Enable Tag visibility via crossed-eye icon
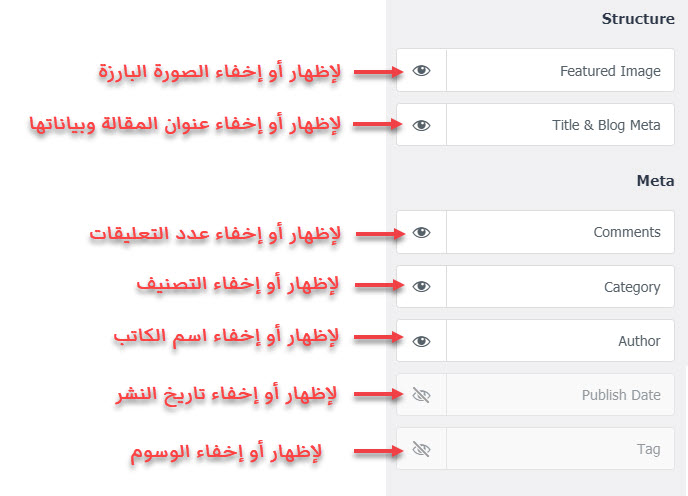 click(421, 449)
